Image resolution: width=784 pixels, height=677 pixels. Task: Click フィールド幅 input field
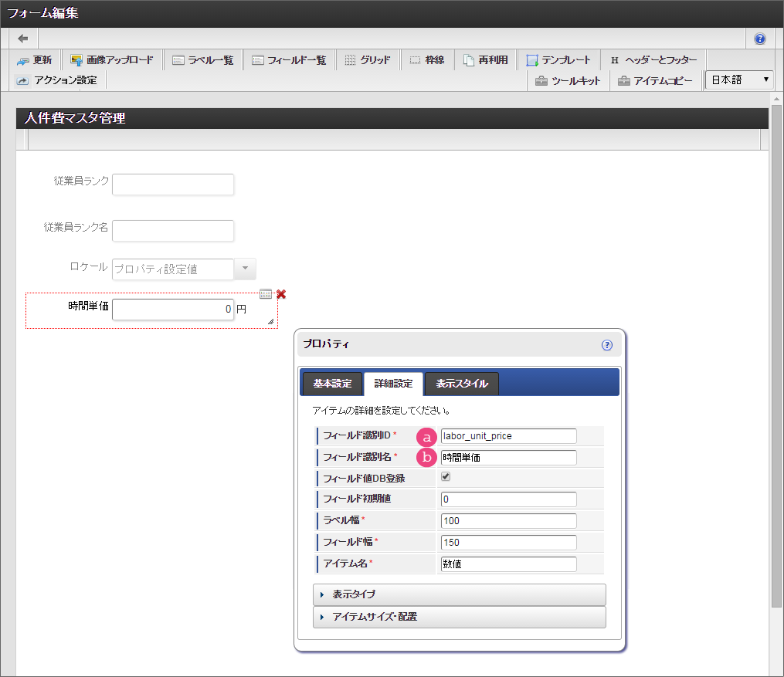point(508,543)
